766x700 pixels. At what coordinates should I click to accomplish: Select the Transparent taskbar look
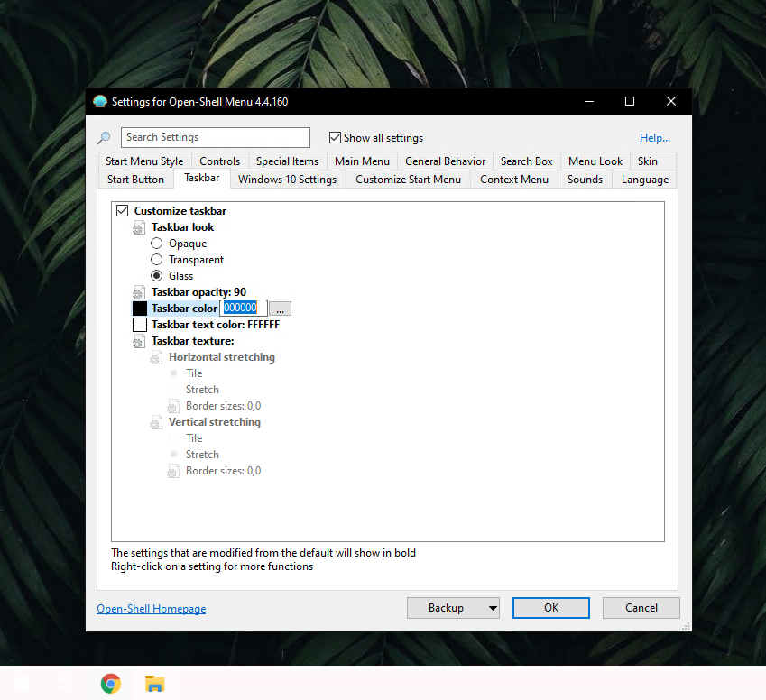156,260
